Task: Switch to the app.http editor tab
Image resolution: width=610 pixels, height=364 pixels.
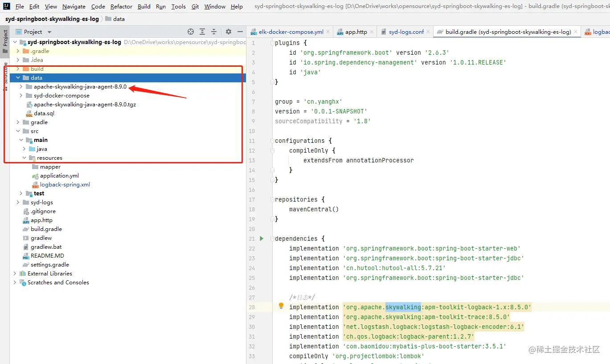Action: click(356, 32)
